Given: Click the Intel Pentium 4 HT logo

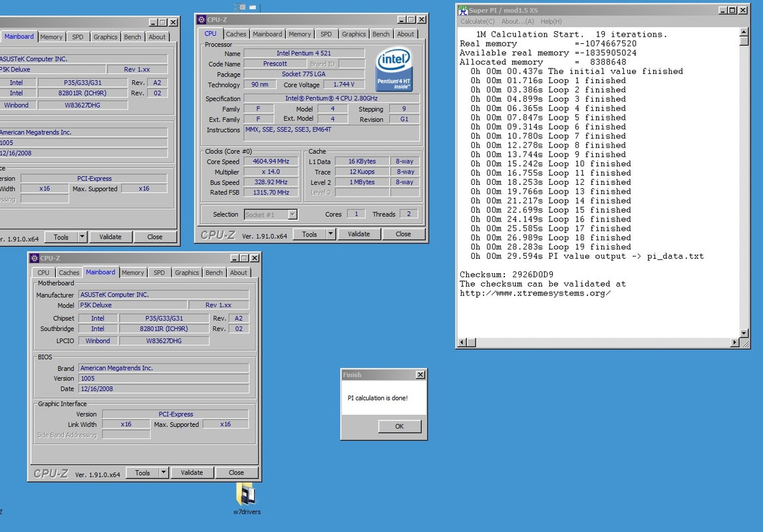Looking at the screenshot, I should click(394, 69).
